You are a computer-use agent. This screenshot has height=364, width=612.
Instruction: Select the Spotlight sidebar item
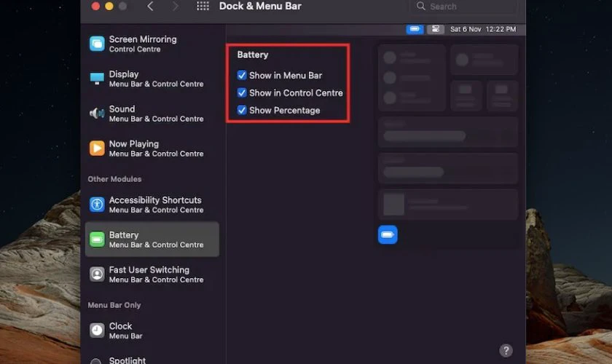coord(127,360)
